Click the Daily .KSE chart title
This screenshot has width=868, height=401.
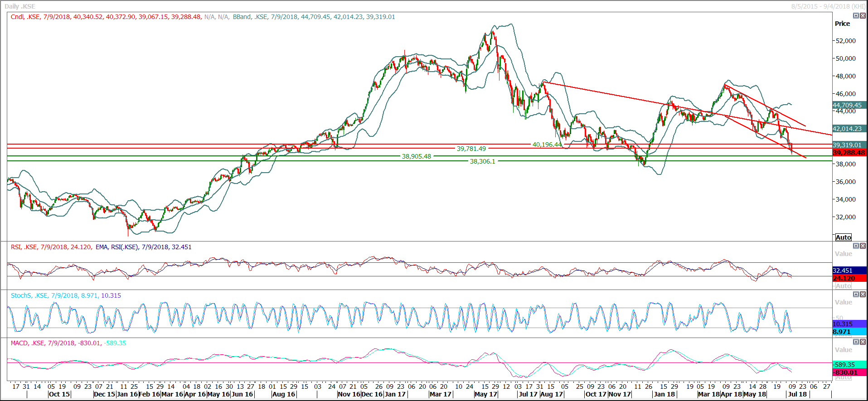click(20, 6)
